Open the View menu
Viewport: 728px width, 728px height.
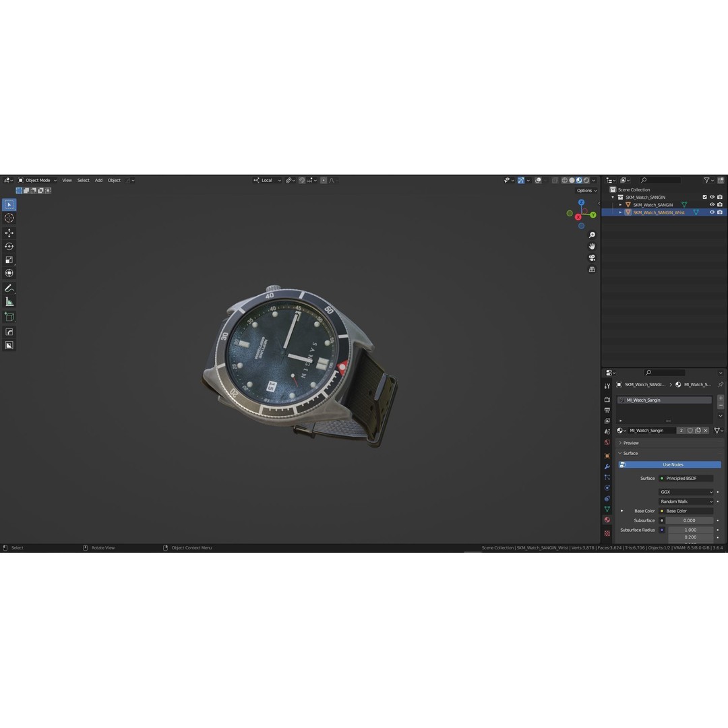click(x=67, y=181)
